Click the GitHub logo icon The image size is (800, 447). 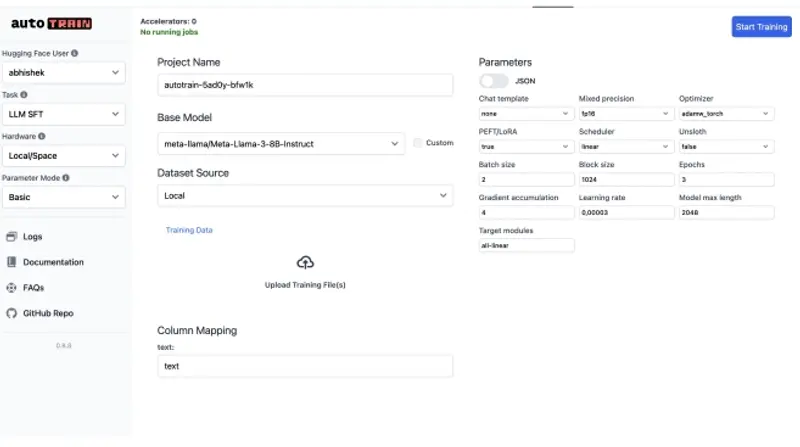(x=11, y=313)
